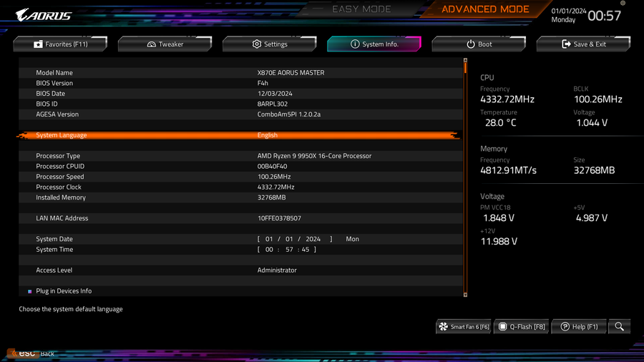Click PM VCC18 1.848 V reading
Image resolution: width=644 pixels, height=362 pixels.
coord(499,218)
